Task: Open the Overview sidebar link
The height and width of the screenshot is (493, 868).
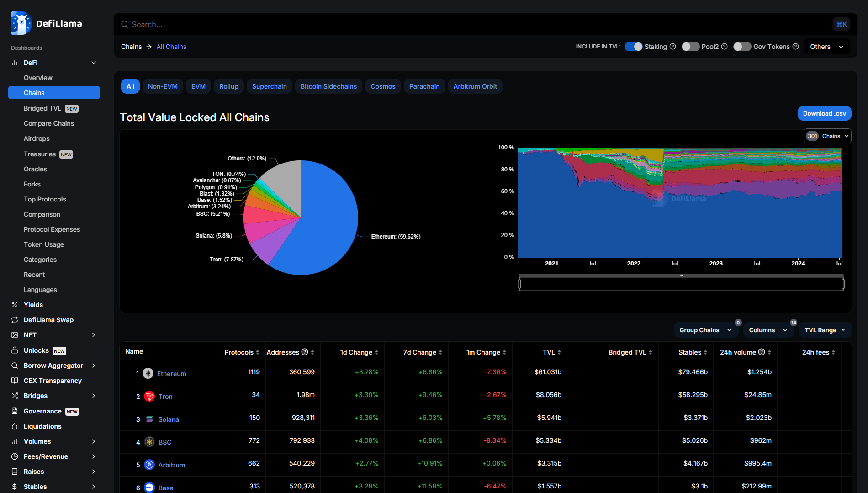Action: tap(38, 78)
